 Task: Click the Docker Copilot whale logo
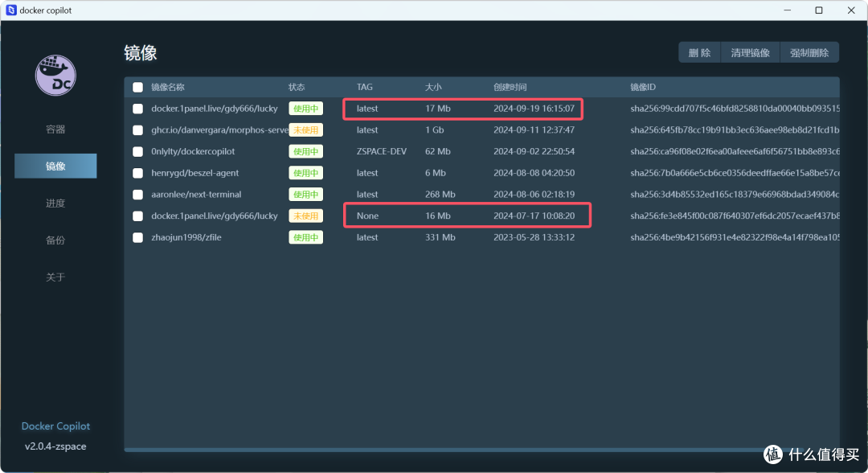tap(55, 76)
